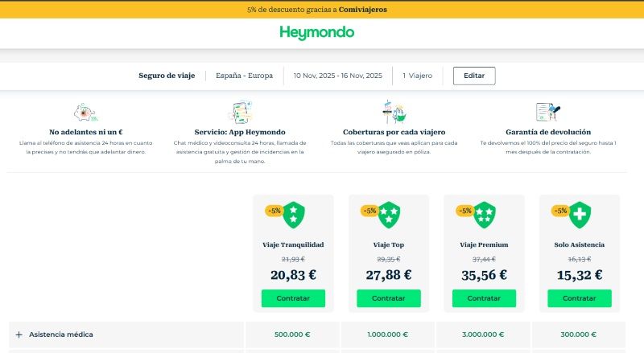Click the -5% badge on Viaje Tranquilidad
The height and width of the screenshot is (353, 644).
point(274,211)
